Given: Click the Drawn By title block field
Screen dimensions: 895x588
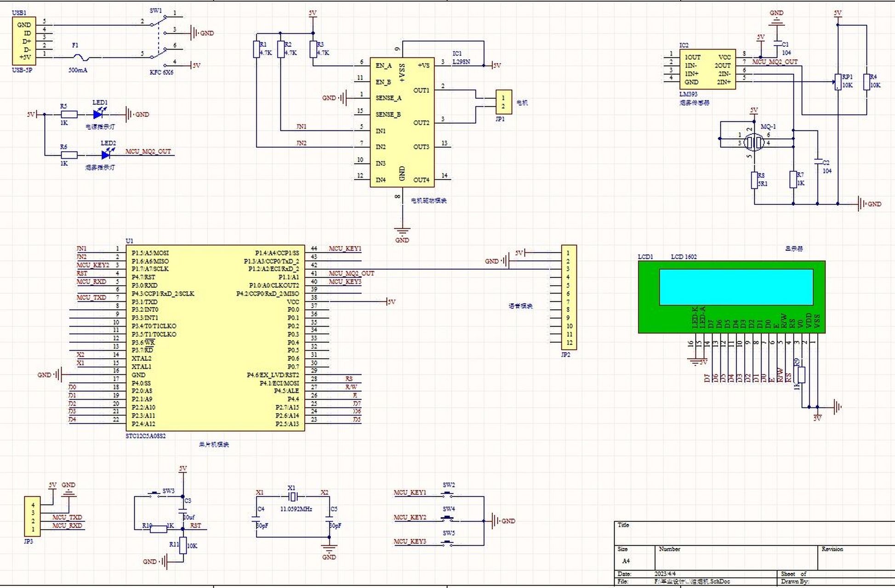Looking at the screenshot, I should 837,582.
